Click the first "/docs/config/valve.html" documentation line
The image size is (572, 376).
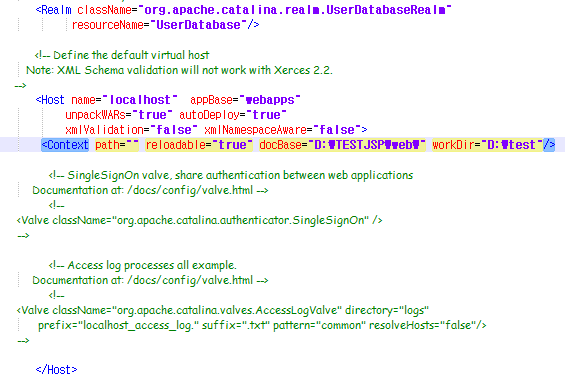click(x=150, y=190)
